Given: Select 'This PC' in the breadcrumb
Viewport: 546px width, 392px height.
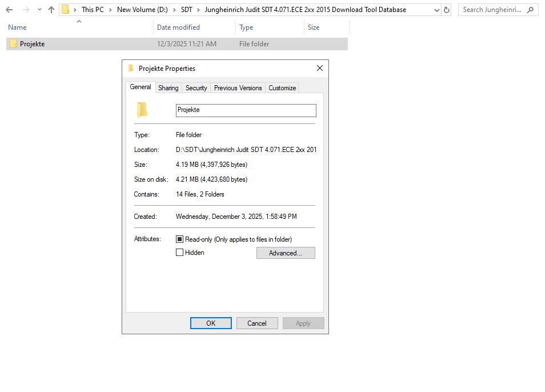Looking at the screenshot, I should [93, 10].
